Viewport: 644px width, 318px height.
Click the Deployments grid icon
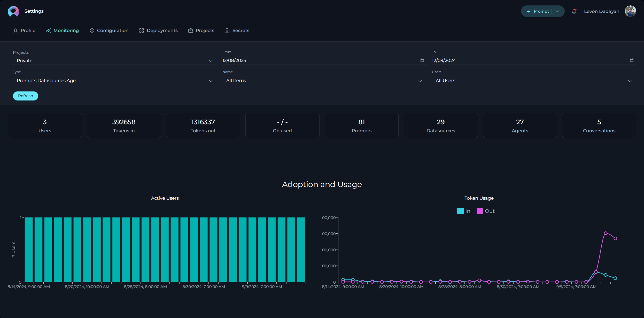[x=141, y=30]
